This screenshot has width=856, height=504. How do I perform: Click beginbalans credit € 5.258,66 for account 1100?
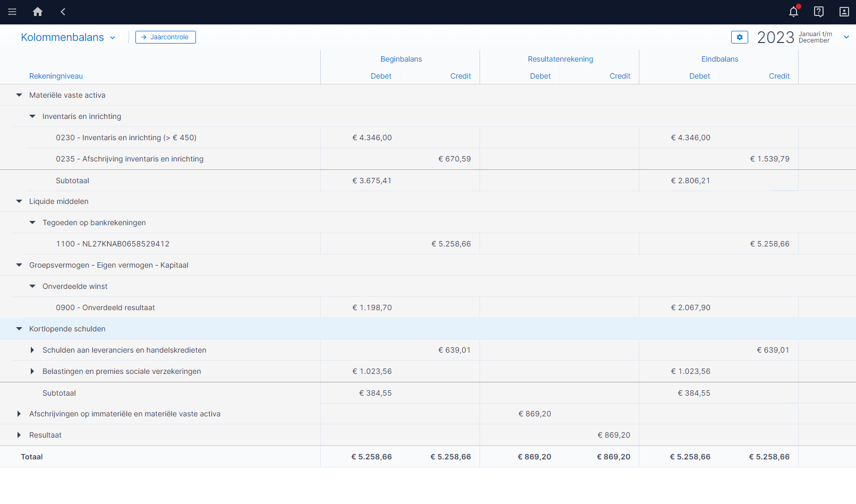(x=451, y=244)
